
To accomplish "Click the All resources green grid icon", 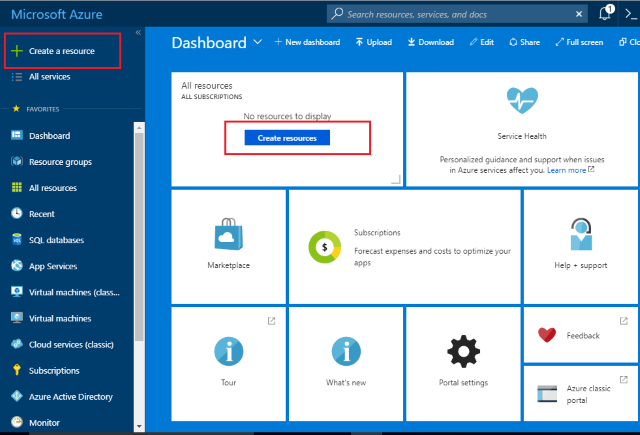I will tap(17, 188).
